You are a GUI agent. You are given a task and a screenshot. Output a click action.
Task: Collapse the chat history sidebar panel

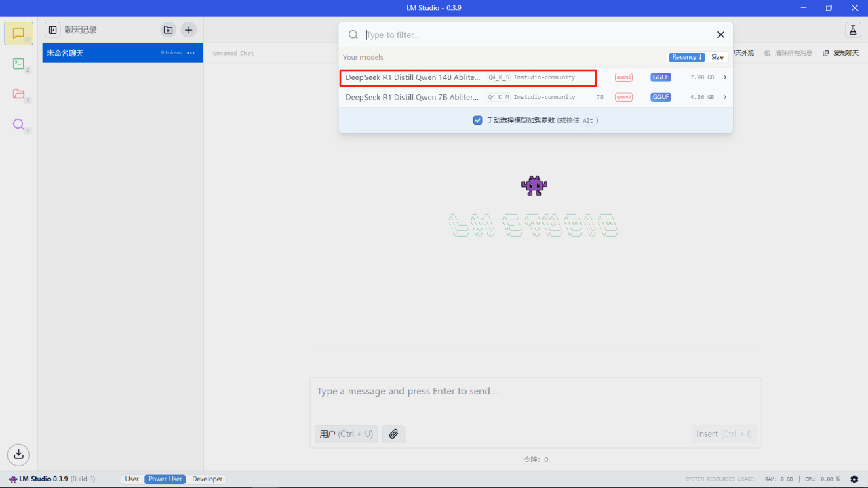click(x=52, y=30)
